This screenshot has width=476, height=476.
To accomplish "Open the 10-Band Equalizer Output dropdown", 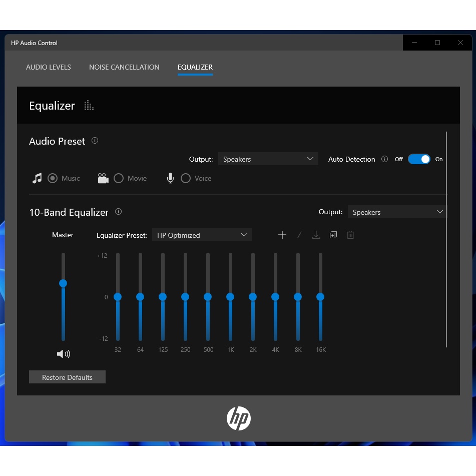I will (x=397, y=212).
